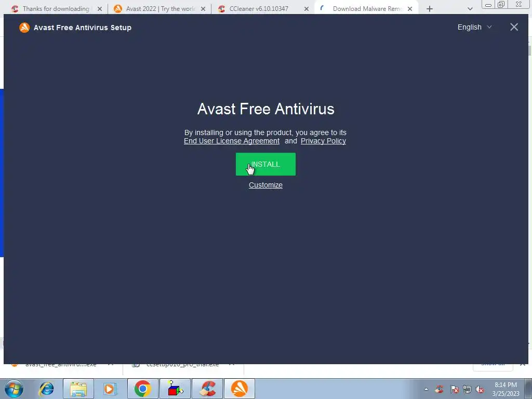Close the CCleaner v6.10.10347 tab

(307, 9)
